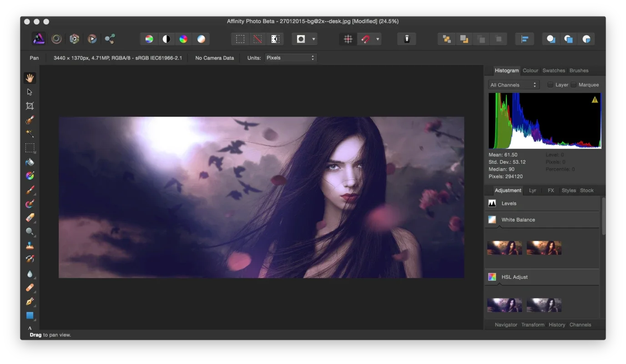
Task: Add a Levels adjustment
Action: [542, 203]
